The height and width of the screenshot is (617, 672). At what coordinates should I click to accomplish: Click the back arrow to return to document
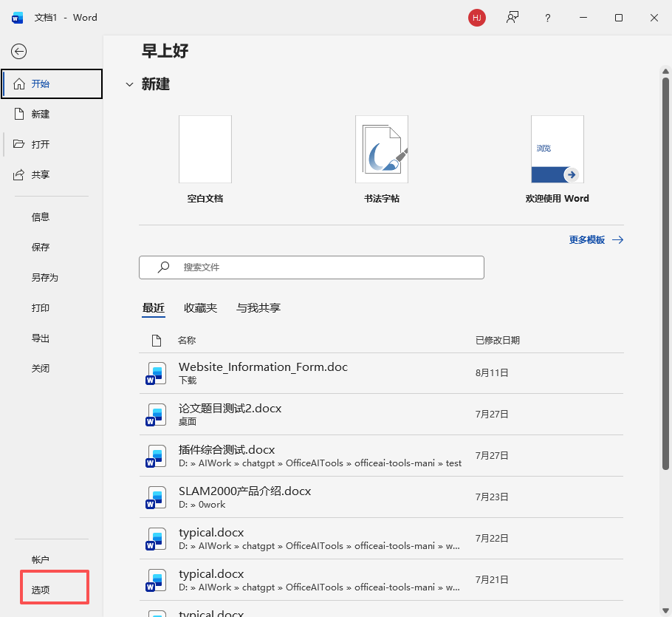coord(19,52)
